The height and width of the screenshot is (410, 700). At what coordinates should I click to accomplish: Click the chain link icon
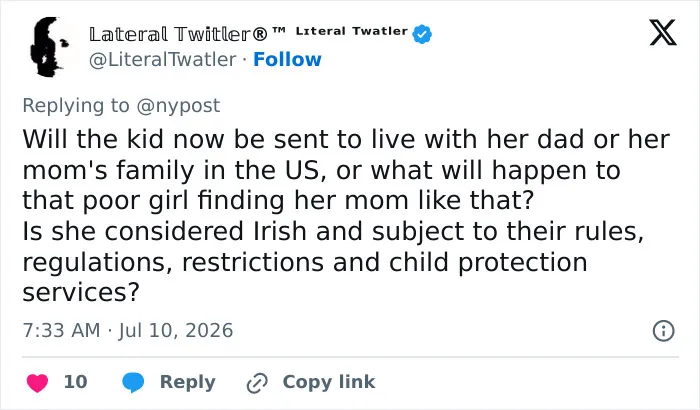point(257,383)
